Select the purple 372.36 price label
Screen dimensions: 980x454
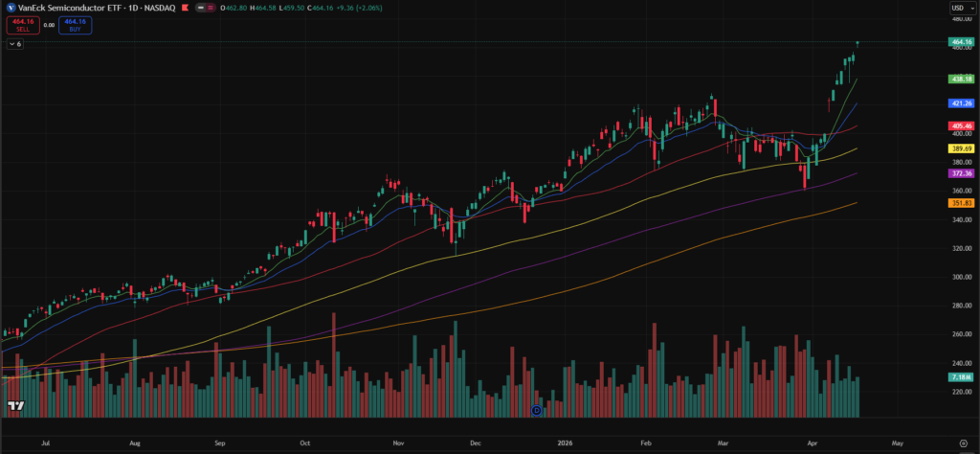[x=961, y=173]
